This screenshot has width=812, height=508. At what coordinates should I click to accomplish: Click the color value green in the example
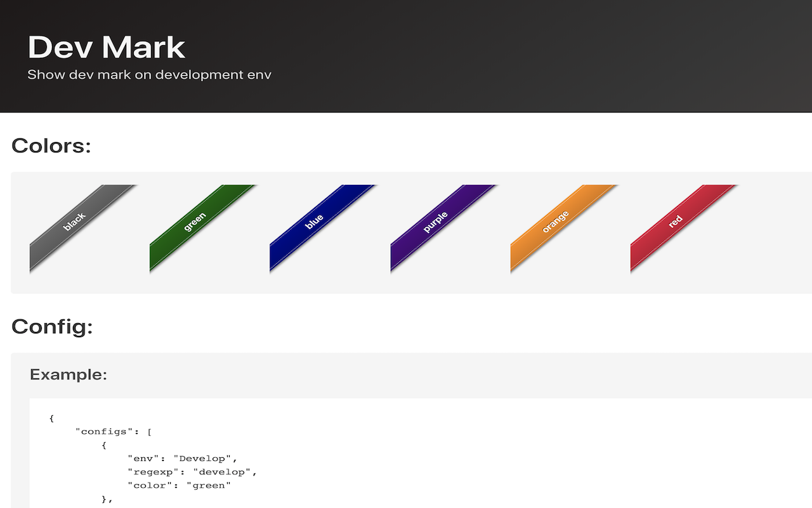[x=210, y=485]
